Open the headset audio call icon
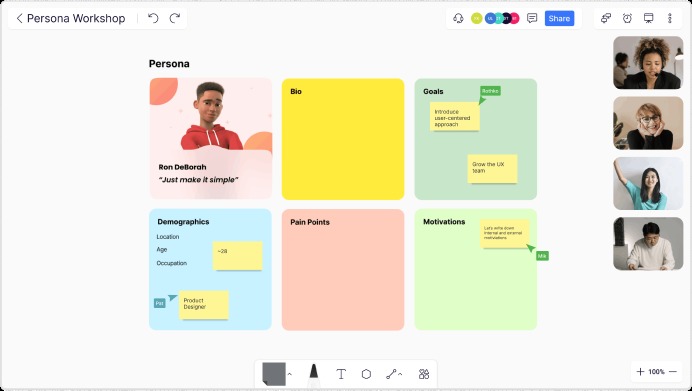Image resolution: width=692 pixels, height=391 pixels. pyautogui.click(x=458, y=18)
